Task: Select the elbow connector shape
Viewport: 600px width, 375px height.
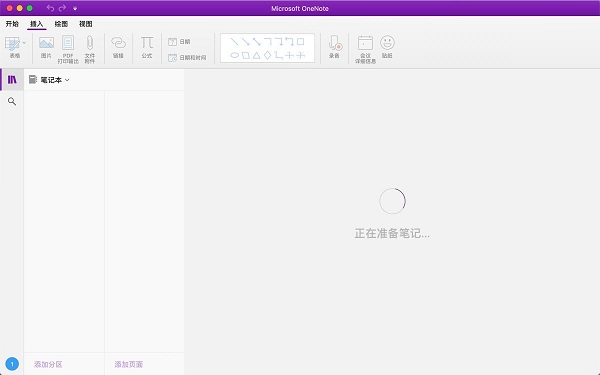Action: point(267,41)
